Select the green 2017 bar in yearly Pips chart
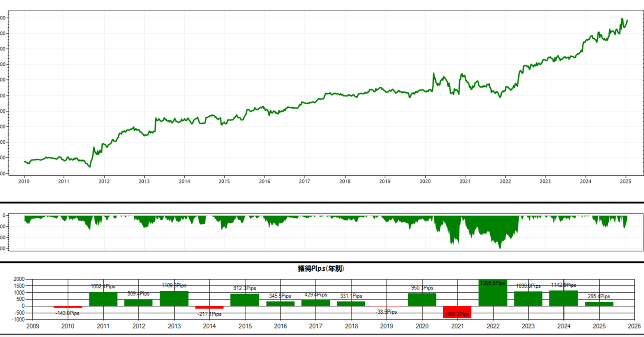 click(x=315, y=303)
